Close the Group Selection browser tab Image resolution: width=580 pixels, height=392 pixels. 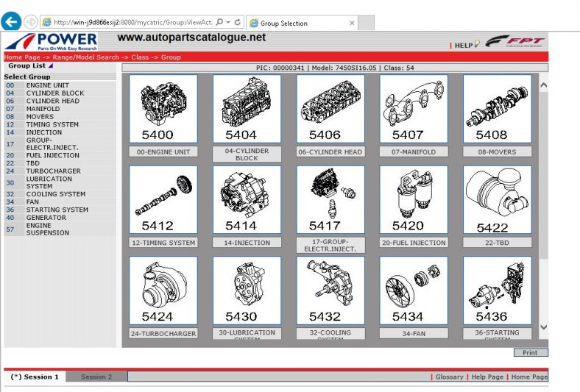coord(352,23)
